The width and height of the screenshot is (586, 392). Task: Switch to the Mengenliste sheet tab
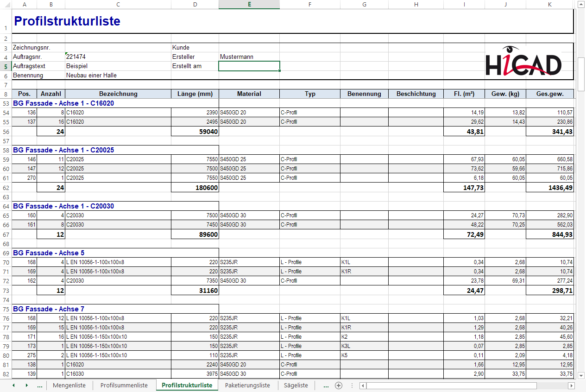pyautogui.click(x=69, y=386)
